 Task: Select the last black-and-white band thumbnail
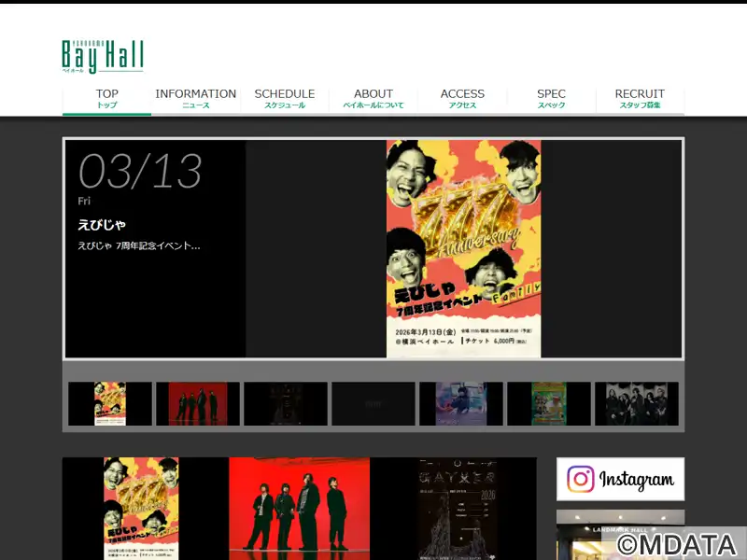637,404
